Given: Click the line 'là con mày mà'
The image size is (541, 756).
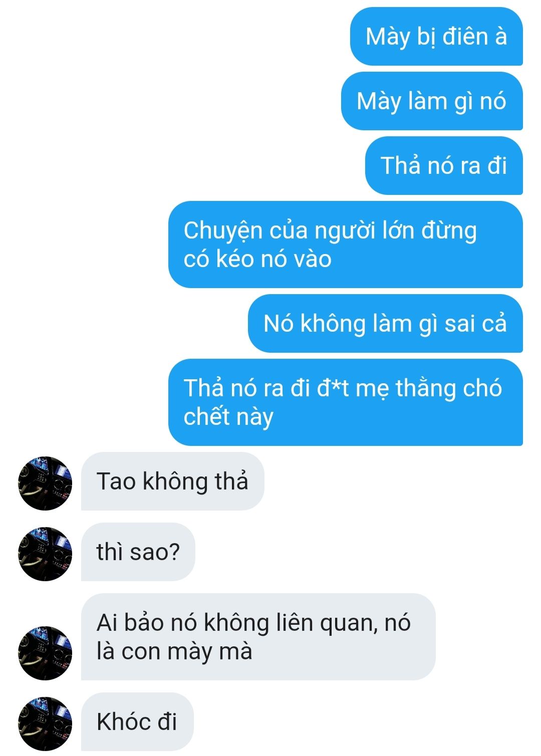Looking at the screenshot, I should coord(174,651).
